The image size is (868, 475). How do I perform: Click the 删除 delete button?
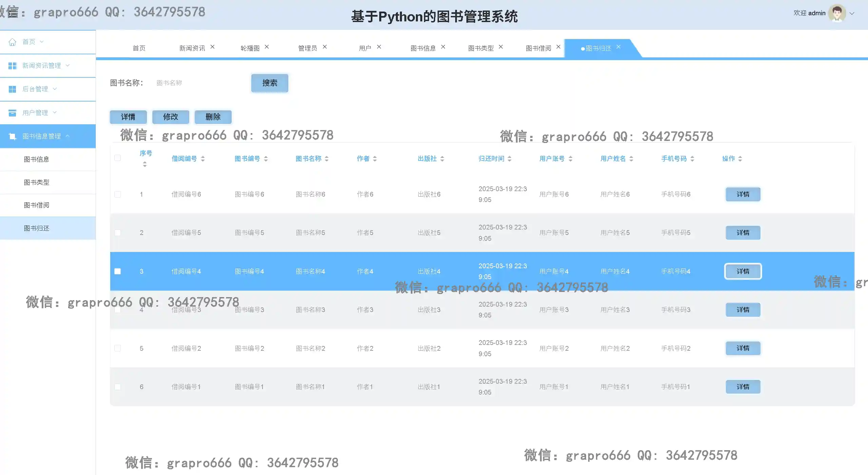coord(213,117)
